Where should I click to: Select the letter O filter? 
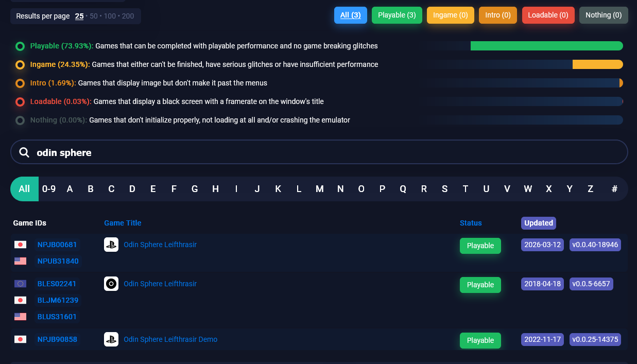pyautogui.click(x=361, y=189)
